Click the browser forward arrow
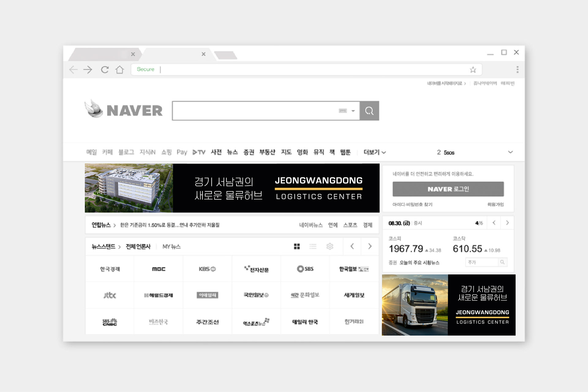588x392 pixels. tap(88, 70)
